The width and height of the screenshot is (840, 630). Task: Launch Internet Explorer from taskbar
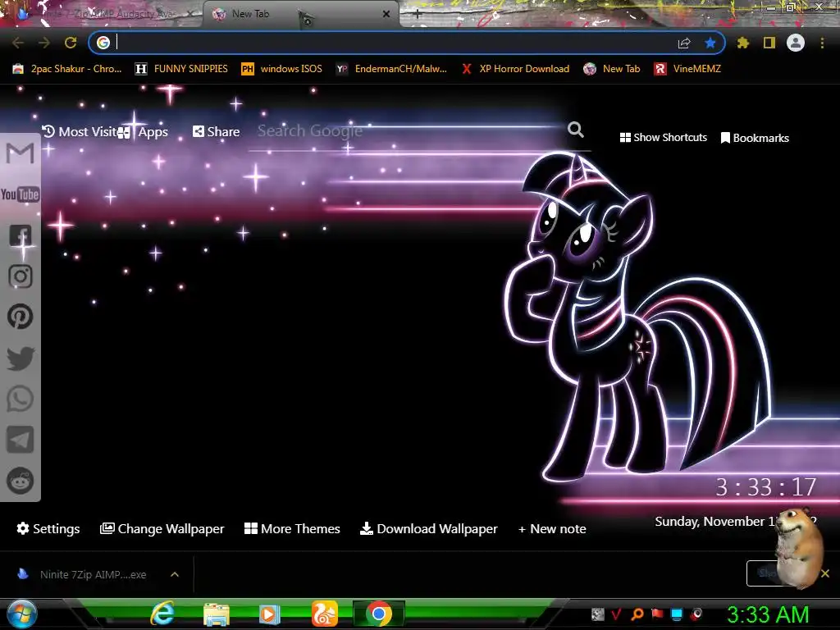162,614
